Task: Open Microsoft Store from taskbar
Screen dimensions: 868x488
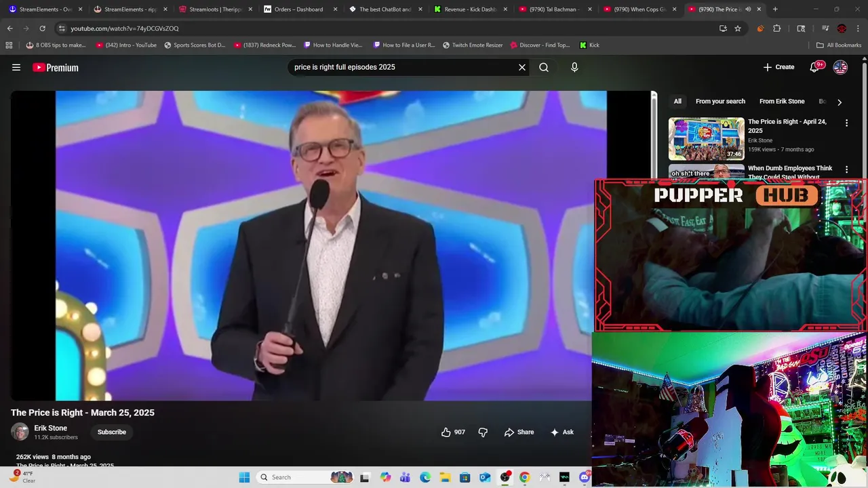Action: coord(465,477)
